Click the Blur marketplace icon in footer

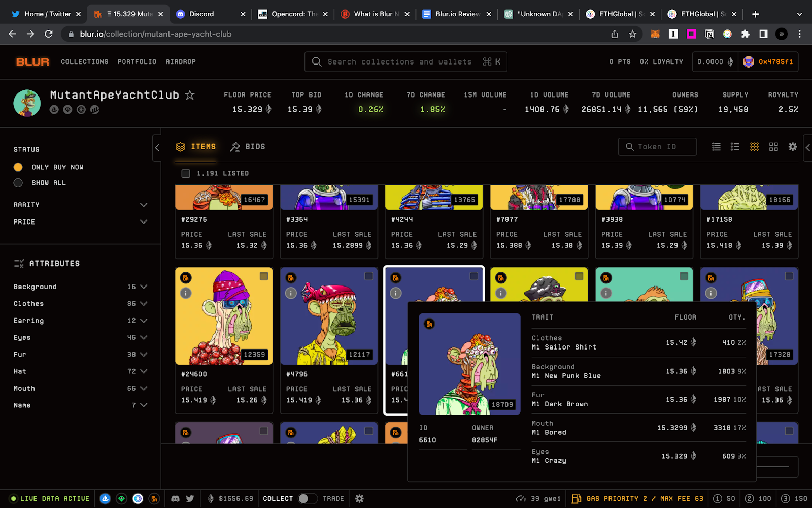pos(154,499)
